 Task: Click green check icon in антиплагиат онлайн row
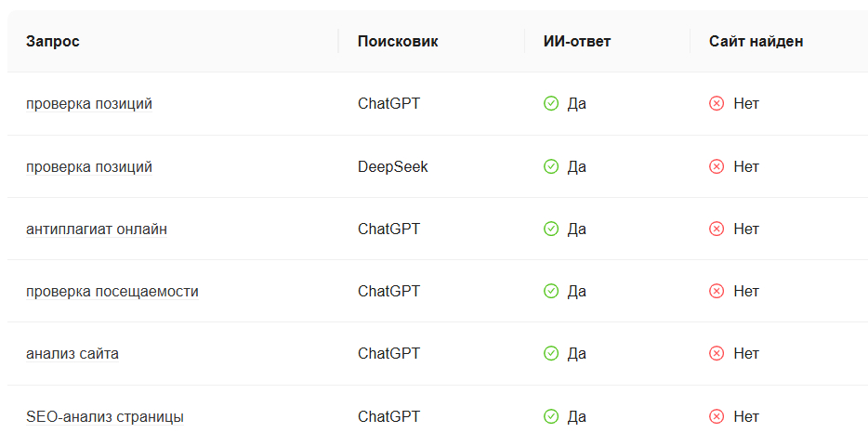point(551,229)
